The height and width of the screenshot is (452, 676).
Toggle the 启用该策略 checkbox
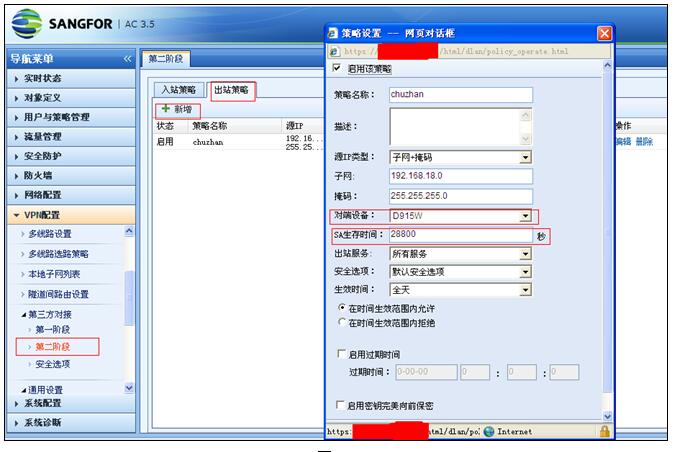337,69
